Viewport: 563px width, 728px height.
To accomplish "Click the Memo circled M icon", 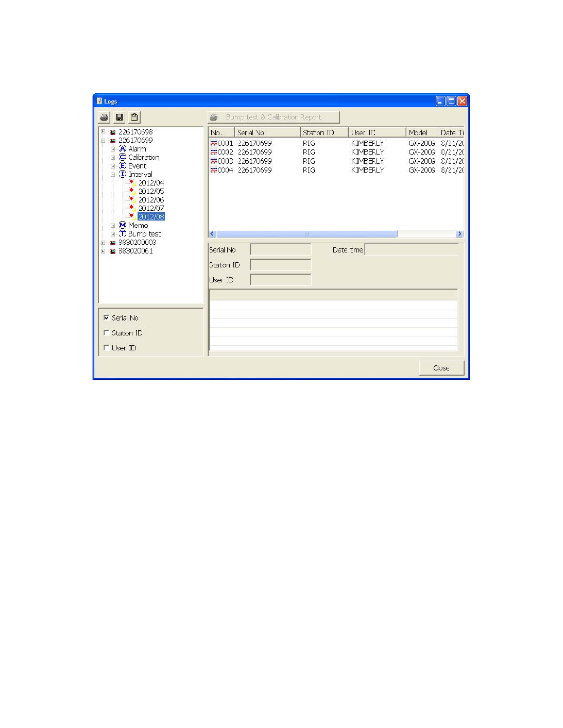I will click(x=122, y=225).
